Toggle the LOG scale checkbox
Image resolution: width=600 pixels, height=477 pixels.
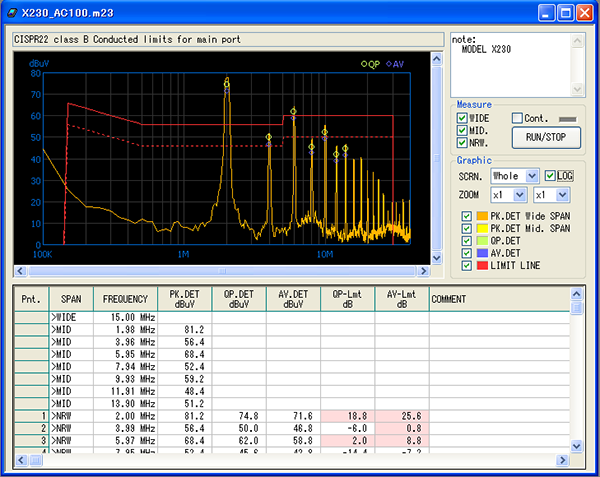click(551, 175)
